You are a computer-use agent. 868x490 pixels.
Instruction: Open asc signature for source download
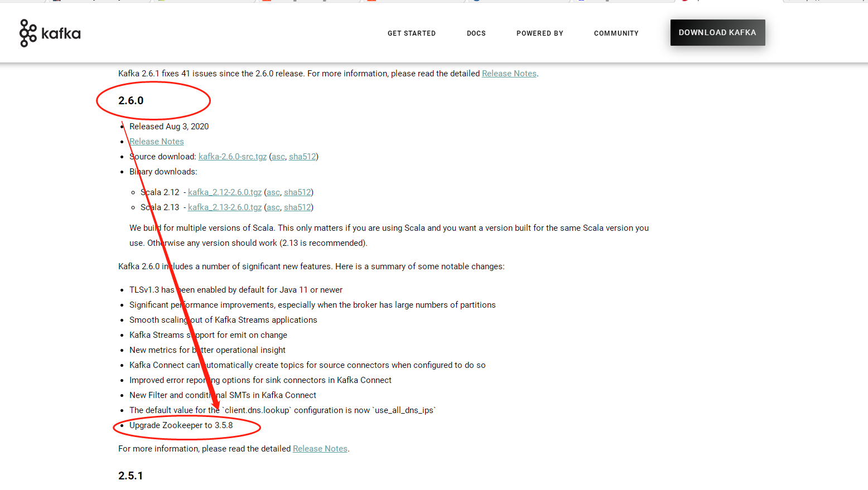278,157
